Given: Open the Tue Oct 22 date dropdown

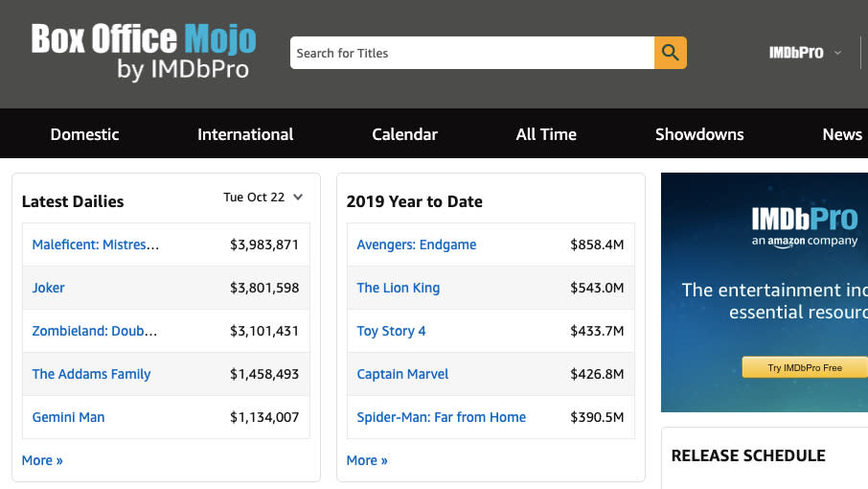Looking at the screenshot, I should [x=263, y=198].
